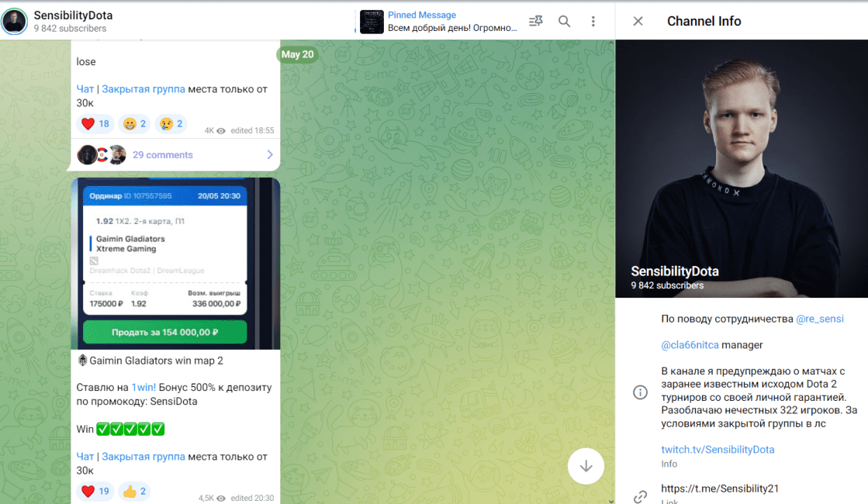Expand comments using the chevron arrow
The width and height of the screenshot is (868, 504).
click(270, 154)
